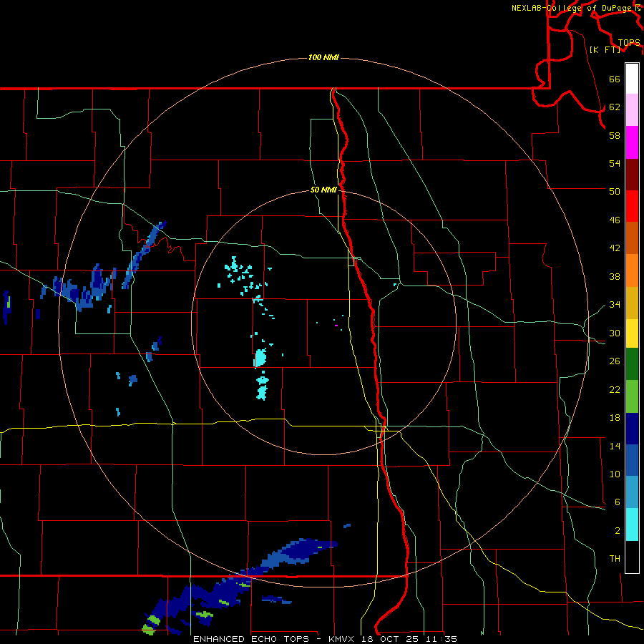
Task: Select the 'NEXLAB-College of DuPage' credit text
Action: click(573, 8)
